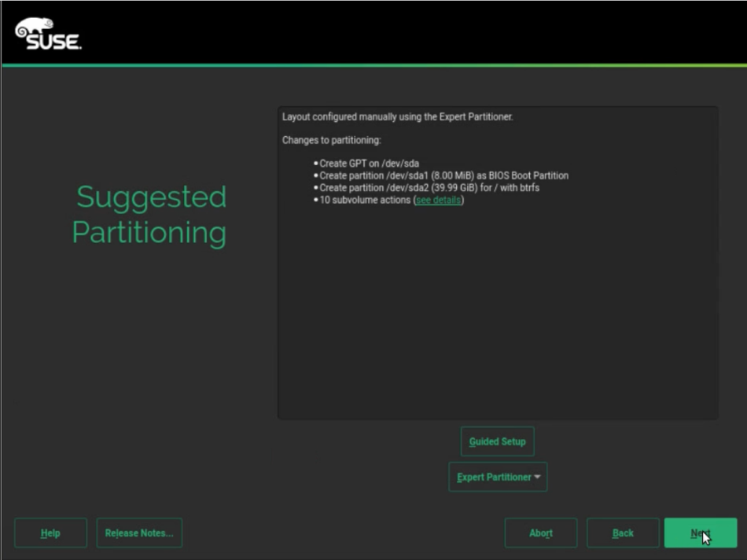The image size is (747, 560).
Task: Click the 'Changes to partitioning:' label
Action: click(331, 140)
